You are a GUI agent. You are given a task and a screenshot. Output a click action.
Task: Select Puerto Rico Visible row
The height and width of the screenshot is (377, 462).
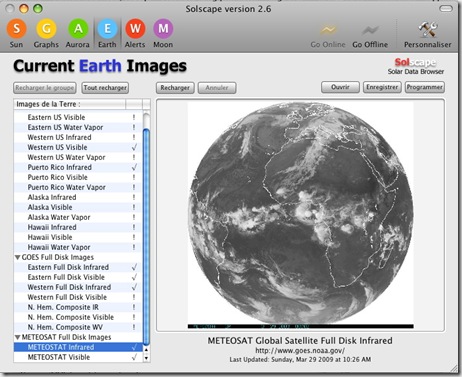point(78,177)
